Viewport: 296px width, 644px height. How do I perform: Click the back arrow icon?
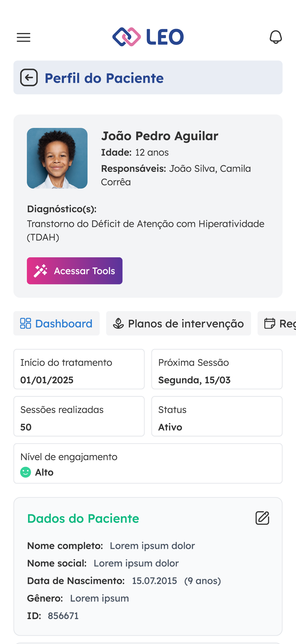coord(29,78)
